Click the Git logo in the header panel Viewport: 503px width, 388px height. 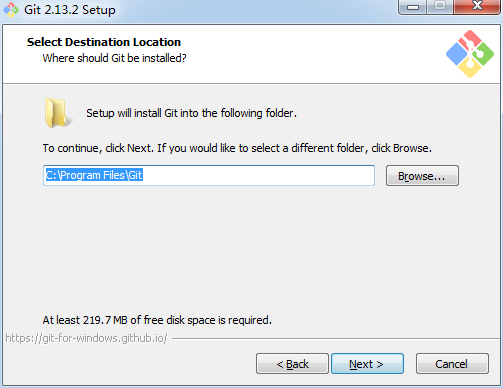470,54
